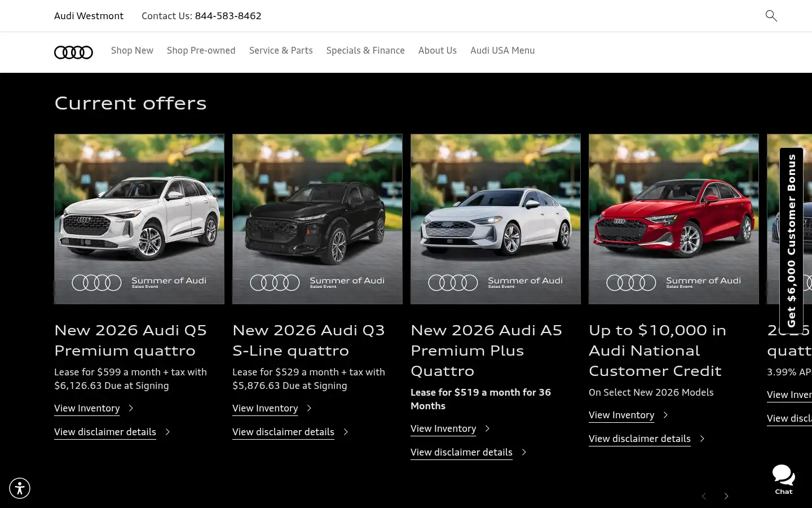Click the red Audi Customer Credit image

click(674, 219)
